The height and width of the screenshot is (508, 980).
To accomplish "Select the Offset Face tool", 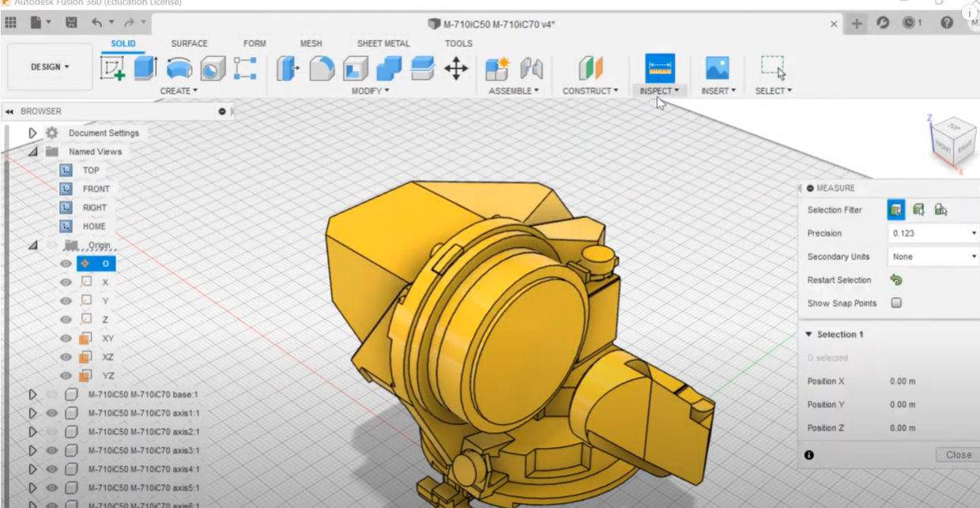I will [x=423, y=70].
